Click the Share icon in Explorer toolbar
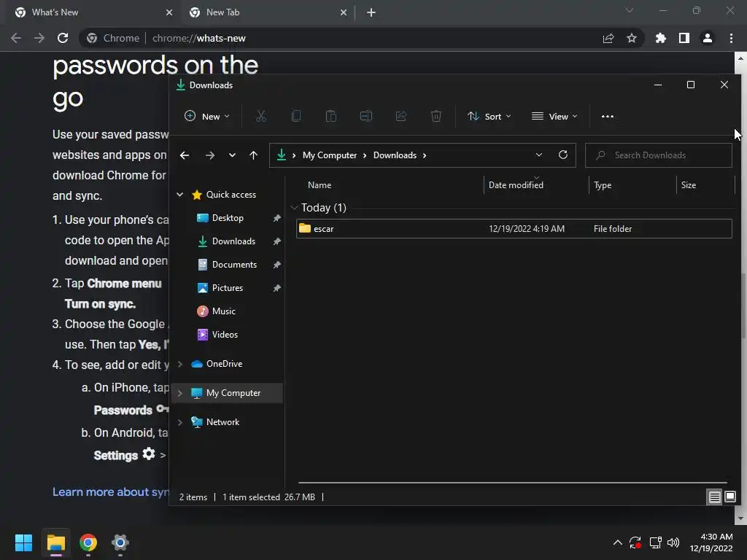Viewport: 747px width, 560px height. coord(401,116)
